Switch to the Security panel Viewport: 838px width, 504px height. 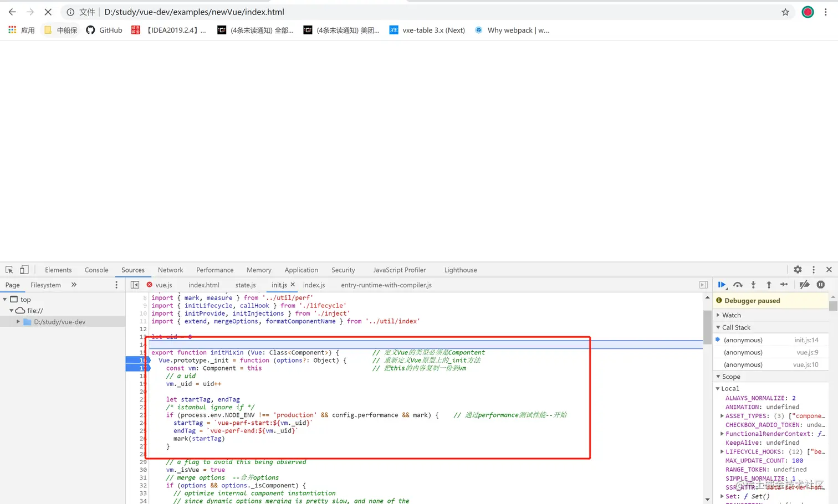click(343, 270)
